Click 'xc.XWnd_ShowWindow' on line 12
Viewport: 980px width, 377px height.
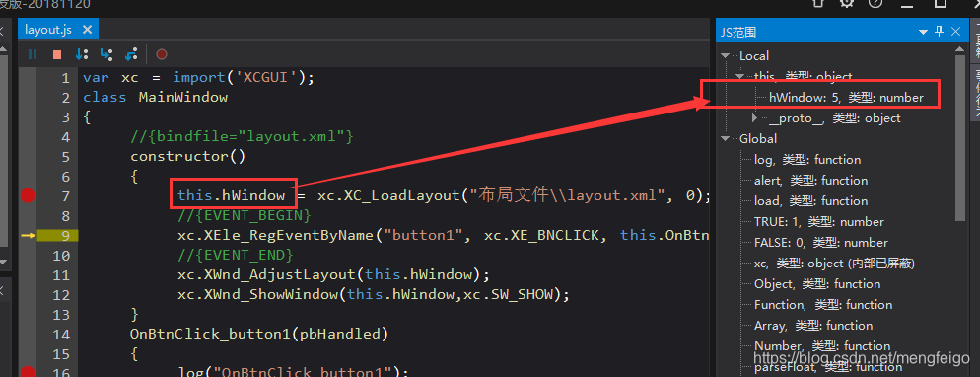(257, 294)
